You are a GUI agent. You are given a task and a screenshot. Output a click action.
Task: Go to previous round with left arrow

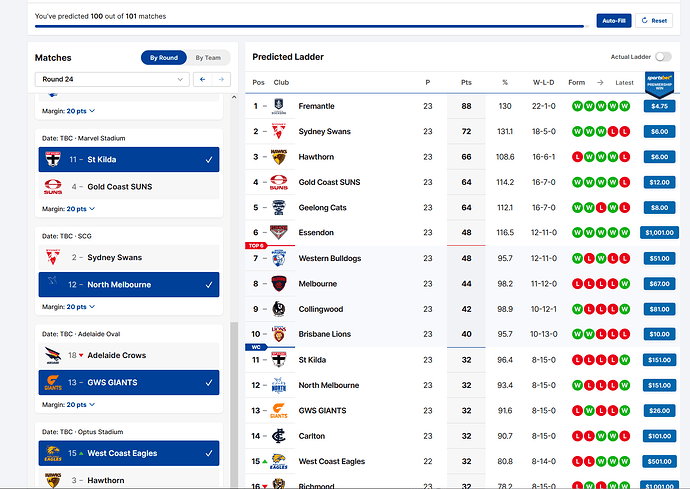coord(202,79)
